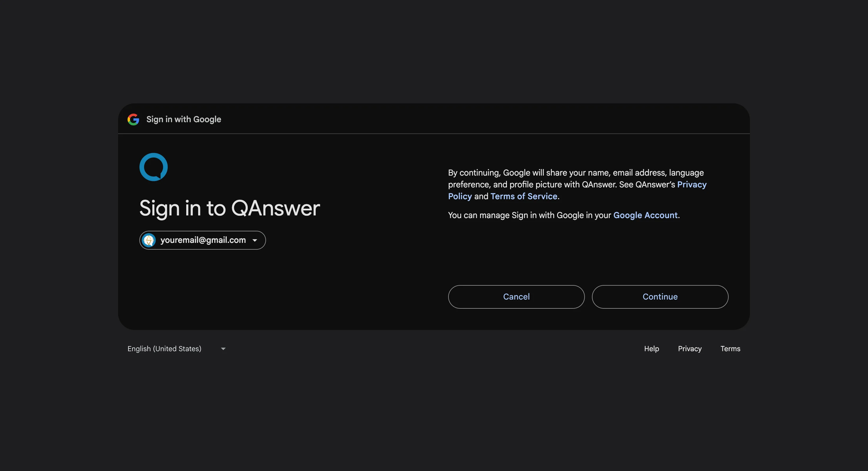
Task: Open the Help footer link
Action: 651,349
